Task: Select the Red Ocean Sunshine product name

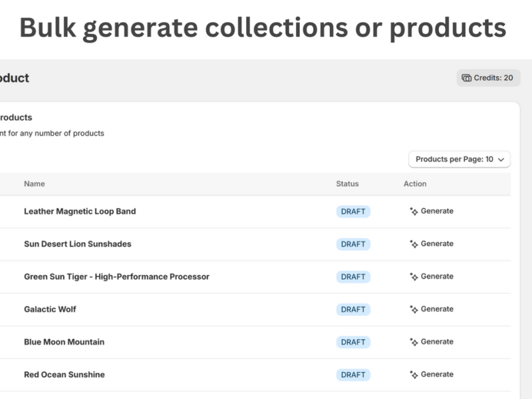Action: pos(65,374)
